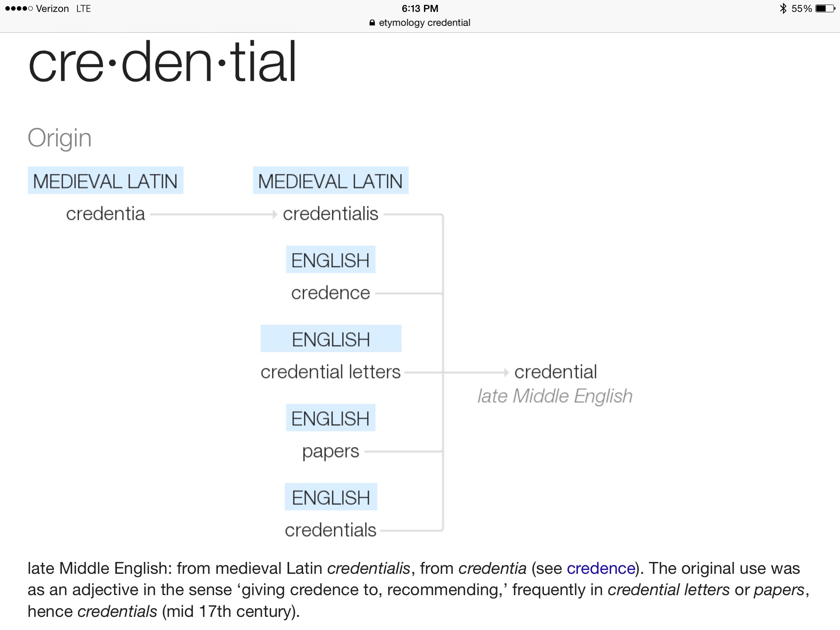Tap the MEDIEVAL LATIN label above credentialis
The height and width of the screenshot is (630, 840).
pos(331,180)
